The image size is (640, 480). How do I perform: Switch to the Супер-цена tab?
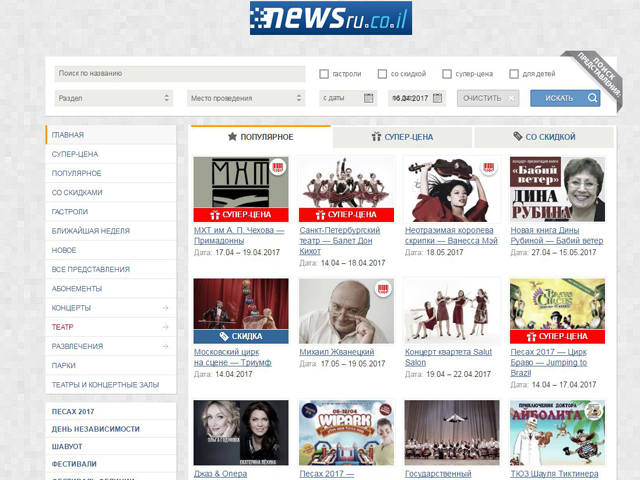[x=402, y=137]
